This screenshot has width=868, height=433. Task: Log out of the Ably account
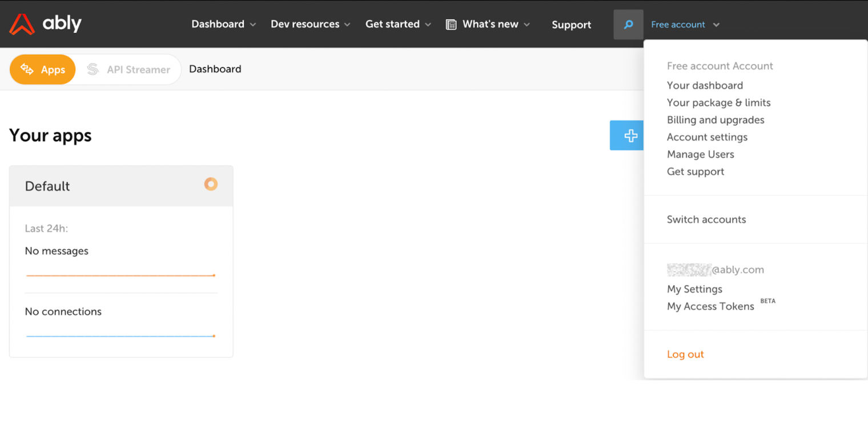point(685,354)
